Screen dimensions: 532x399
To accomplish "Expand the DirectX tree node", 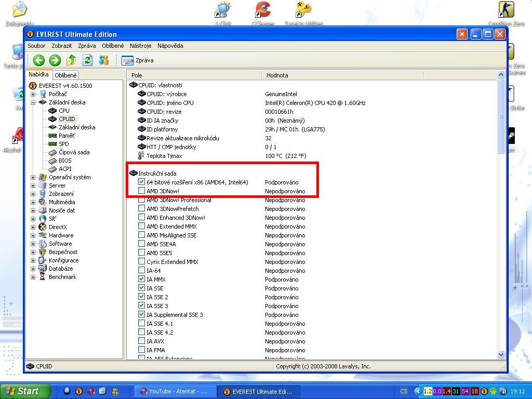I will click(x=33, y=227).
